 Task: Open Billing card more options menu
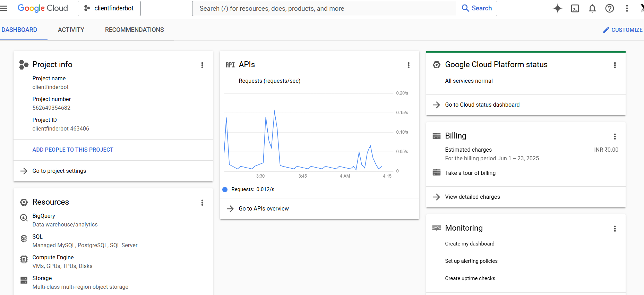click(615, 136)
